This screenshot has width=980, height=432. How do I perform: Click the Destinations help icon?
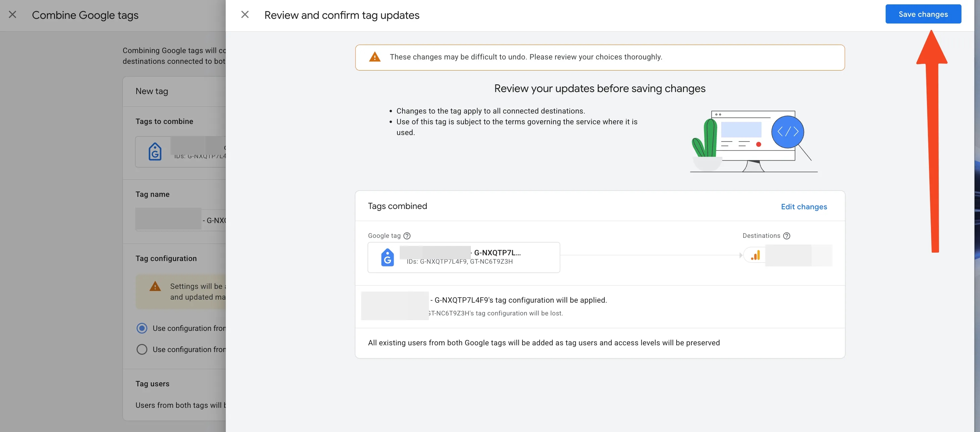click(x=787, y=236)
